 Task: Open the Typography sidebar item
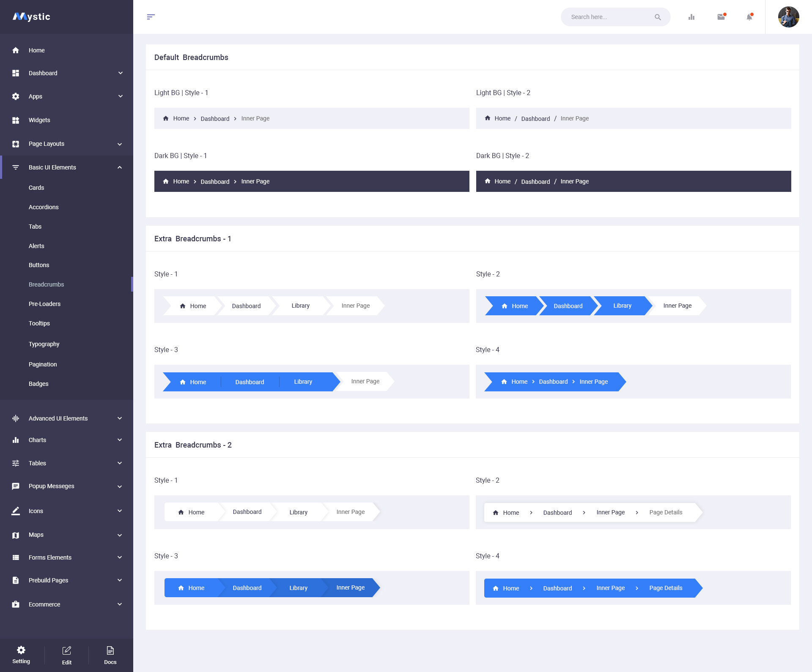pyautogui.click(x=44, y=344)
